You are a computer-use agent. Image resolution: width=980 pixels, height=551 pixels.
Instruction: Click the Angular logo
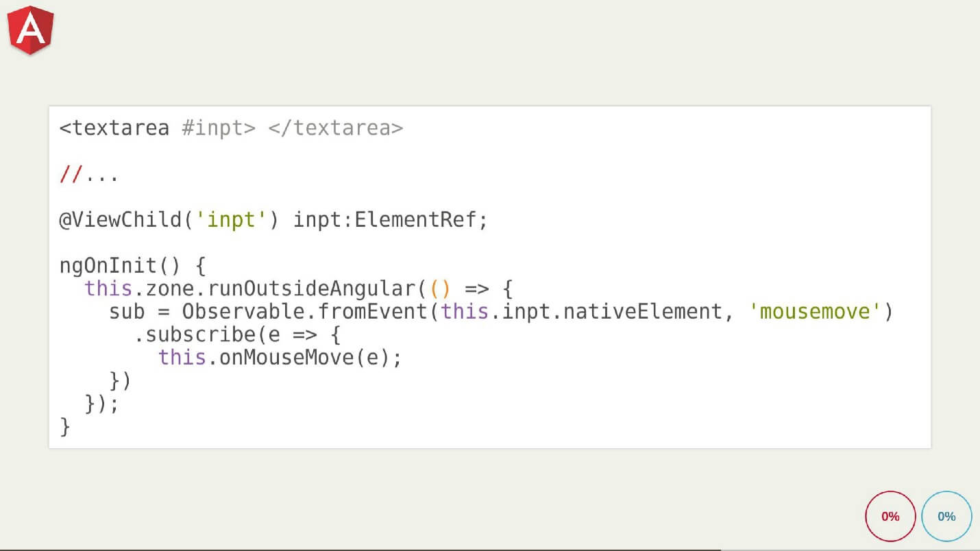point(30,29)
